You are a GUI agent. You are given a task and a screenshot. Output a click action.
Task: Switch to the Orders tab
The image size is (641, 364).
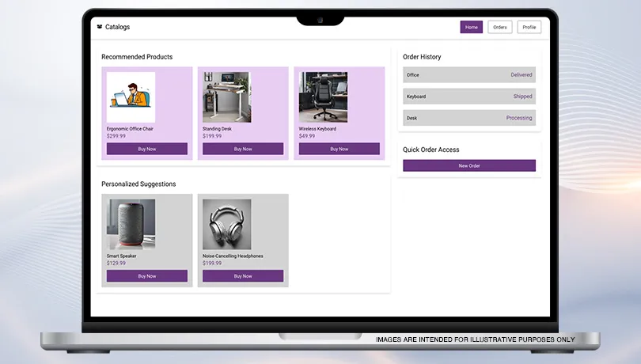tap(499, 27)
